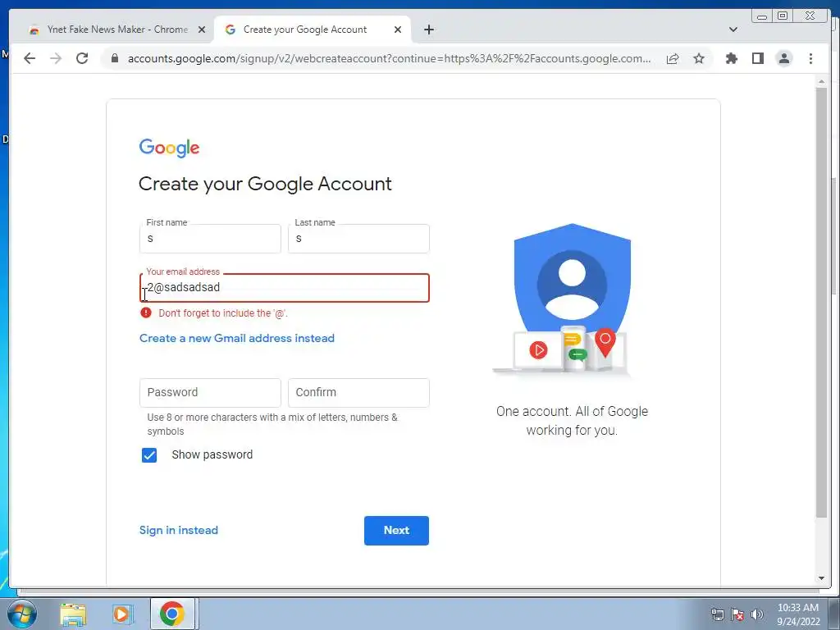
Task: Click the scrollbar down arrow
Action: [821, 578]
